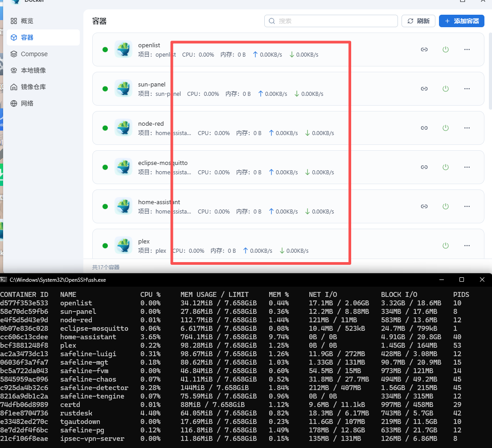Open the 概览 overview section
492x448 pixels.
point(43,21)
